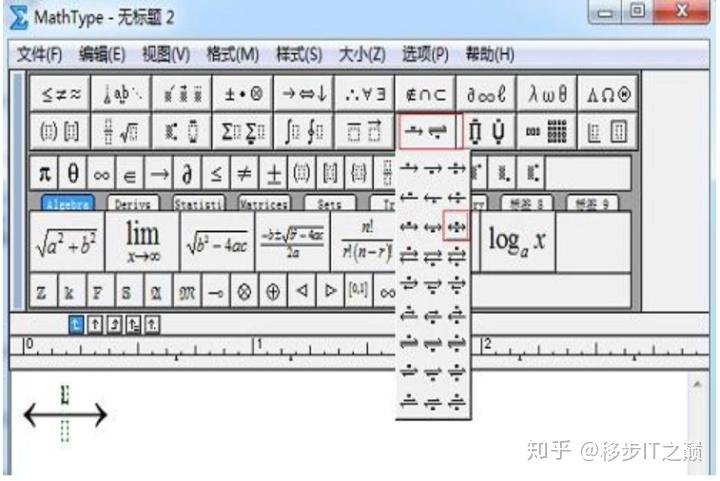
Task: Open the integral templates palette
Action: point(304,132)
